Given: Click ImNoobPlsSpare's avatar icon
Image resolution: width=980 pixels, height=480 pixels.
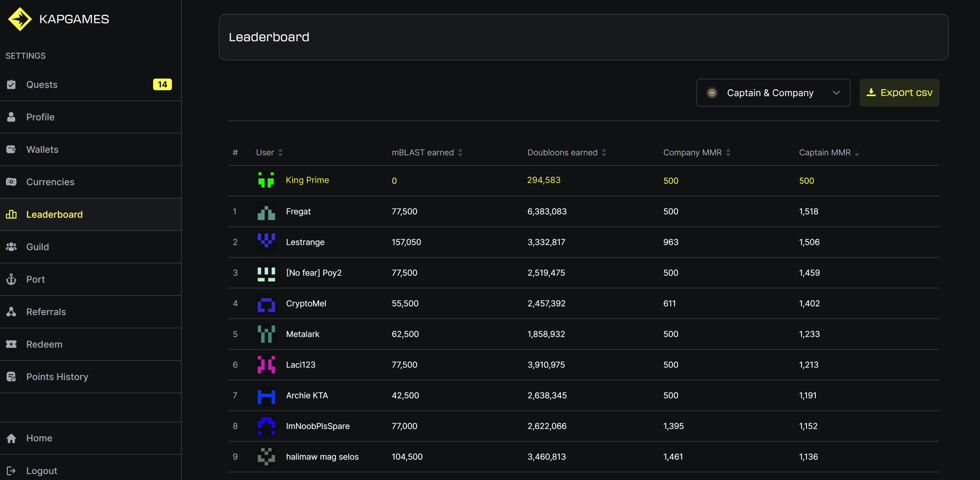Looking at the screenshot, I should point(266,426).
